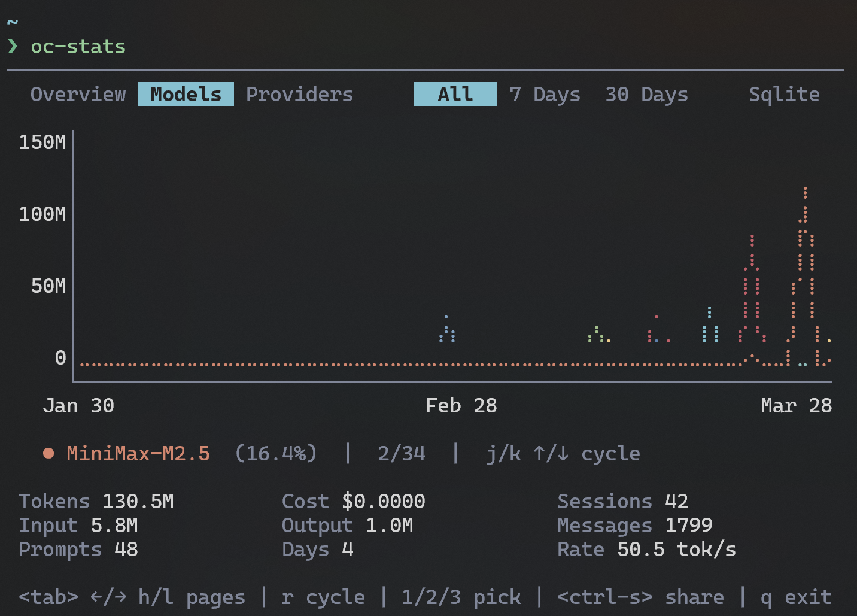The height and width of the screenshot is (616, 857).
Task: Click the 2/34 model position indicator
Action: (x=401, y=454)
